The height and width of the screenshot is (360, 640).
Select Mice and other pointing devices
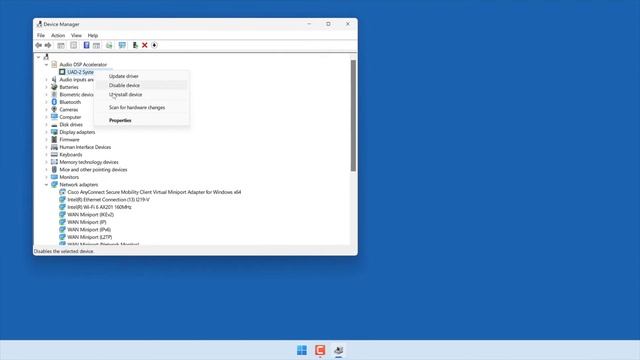93,169
